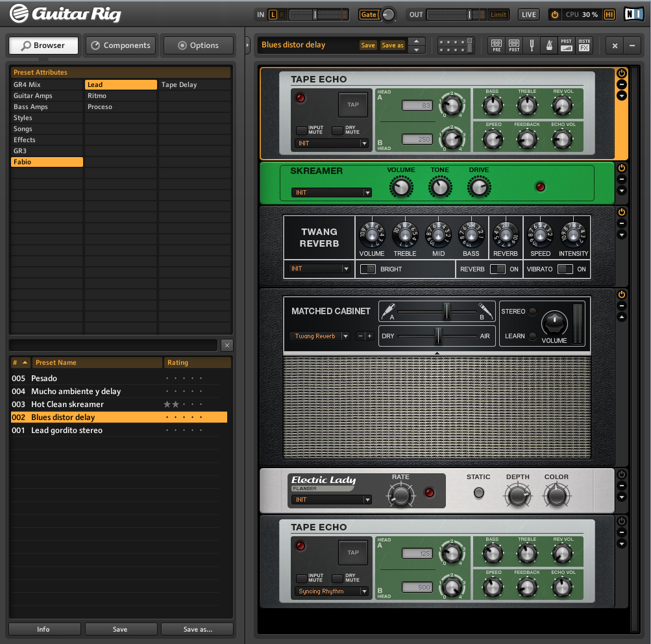Toggle the Vibrato On switch on Twang Reverb
Viewport: 651px width, 644px height.
[565, 269]
